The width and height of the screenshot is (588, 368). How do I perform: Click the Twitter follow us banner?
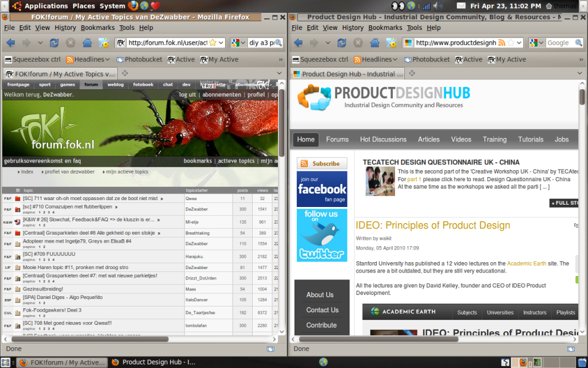coord(322,235)
